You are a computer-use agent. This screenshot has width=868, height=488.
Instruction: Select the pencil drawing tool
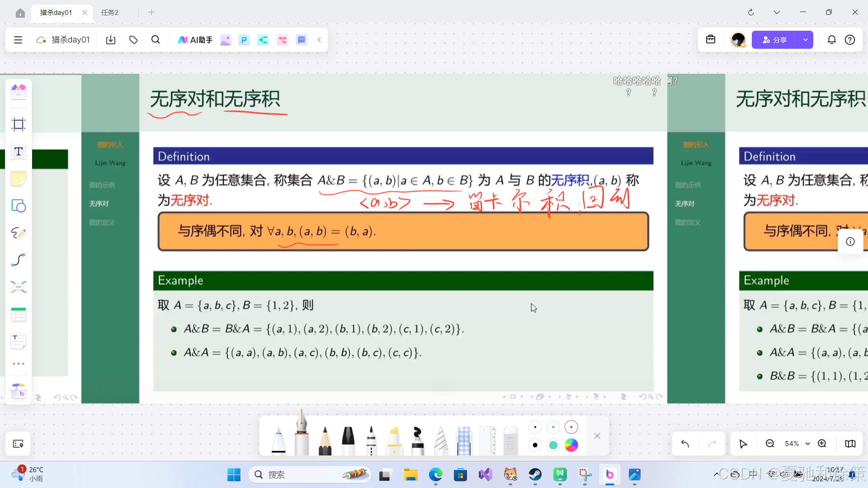coord(325,440)
